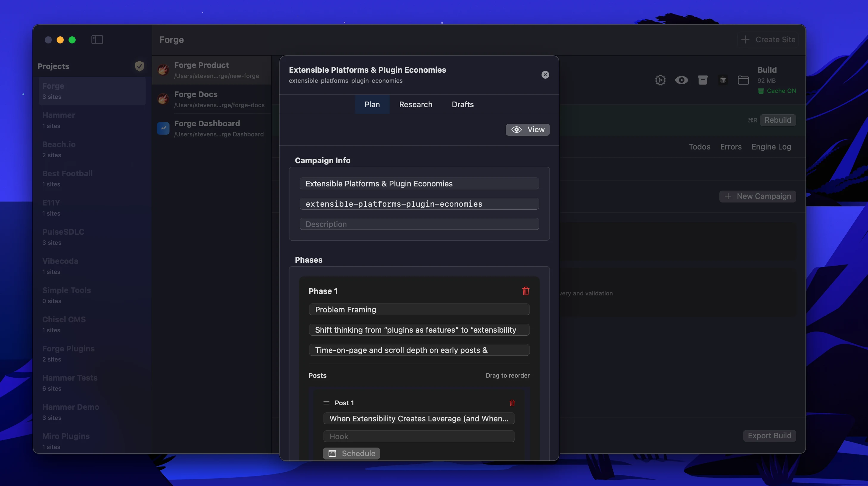Click the archive box icon in toolbar
The width and height of the screenshot is (868, 486).
click(x=703, y=80)
